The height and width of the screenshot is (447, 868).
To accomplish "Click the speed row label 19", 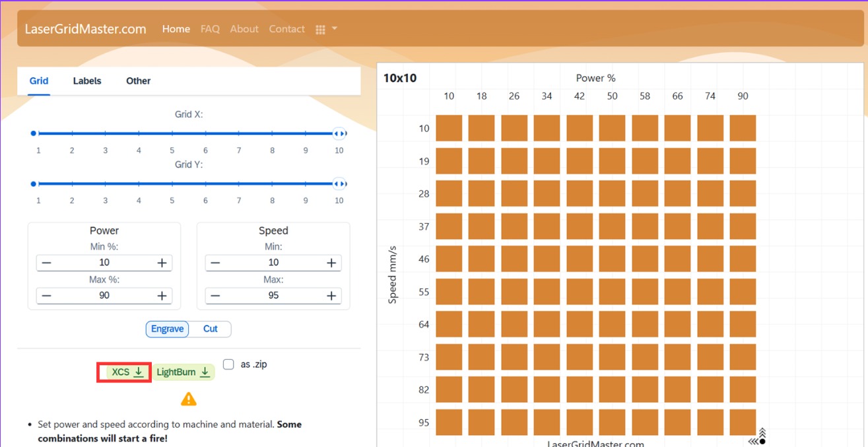I will point(424,161).
